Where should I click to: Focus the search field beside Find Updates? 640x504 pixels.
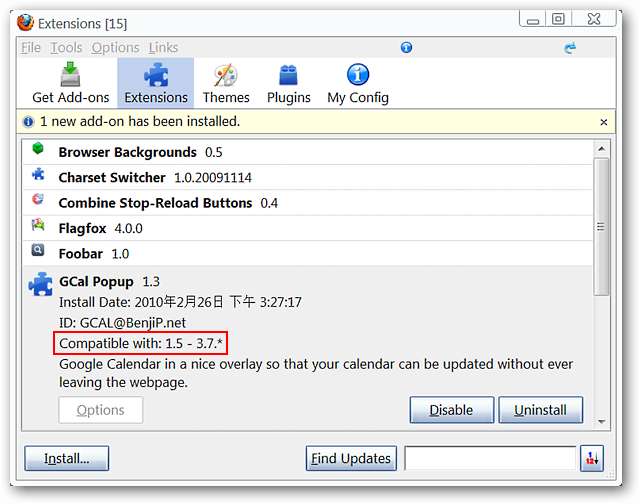[x=490, y=458]
